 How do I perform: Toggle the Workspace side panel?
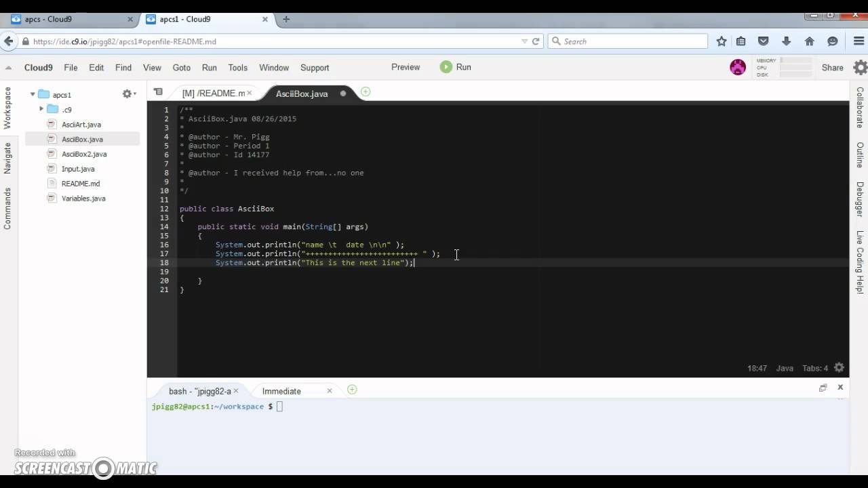[7, 108]
